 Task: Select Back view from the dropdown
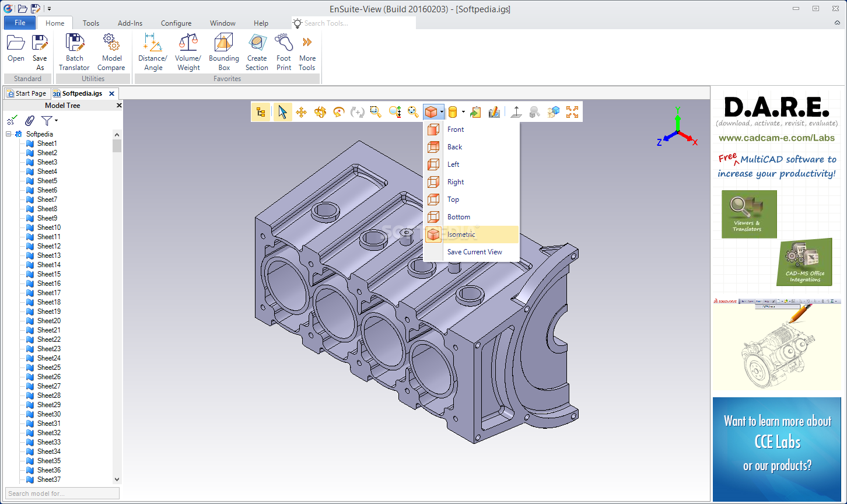(x=471, y=147)
